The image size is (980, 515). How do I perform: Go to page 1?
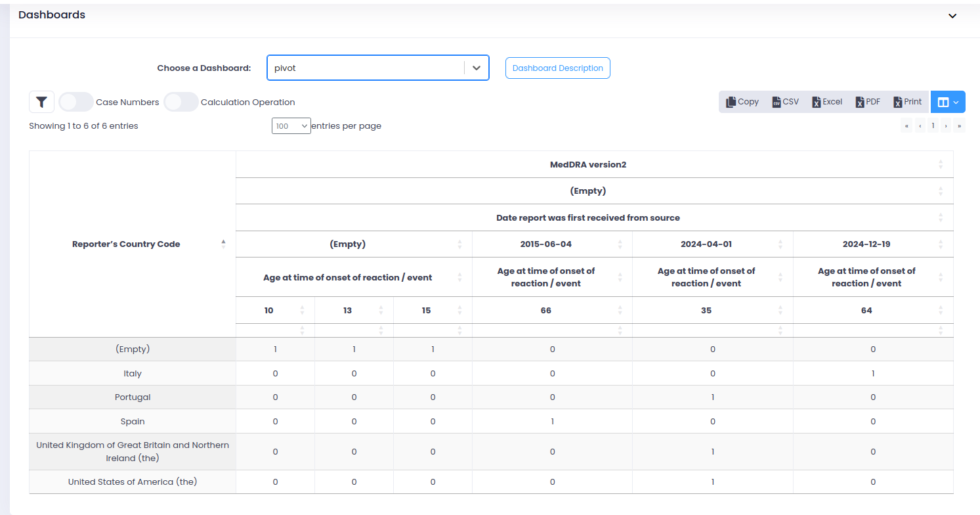point(933,125)
